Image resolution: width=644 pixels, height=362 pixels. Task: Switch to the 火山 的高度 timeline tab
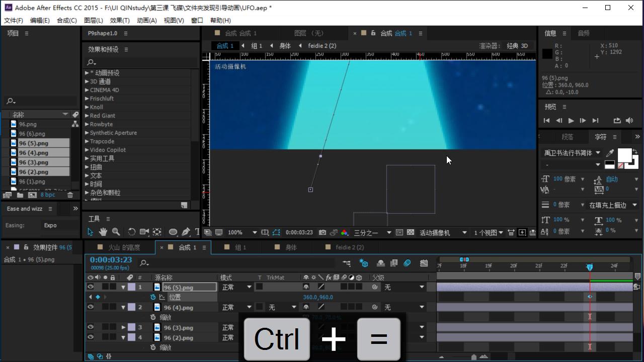pyautogui.click(x=124, y=247)
